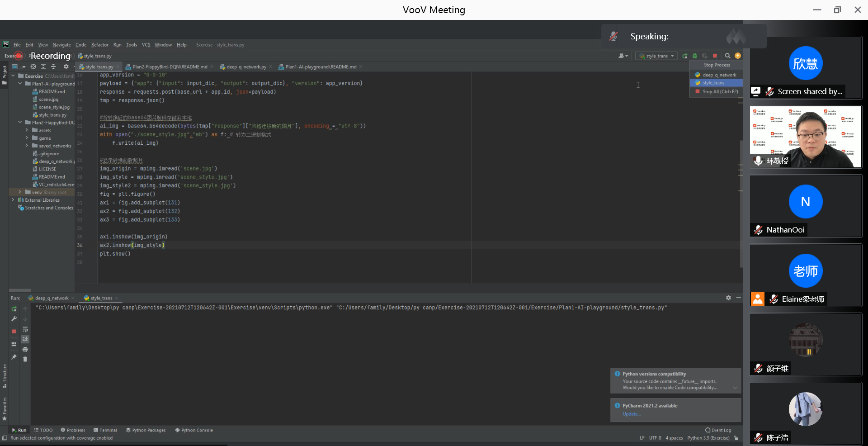Click the Debug bug icon in toolbar
The height and width of the screenshot is (446, 868).
(695, 56)
